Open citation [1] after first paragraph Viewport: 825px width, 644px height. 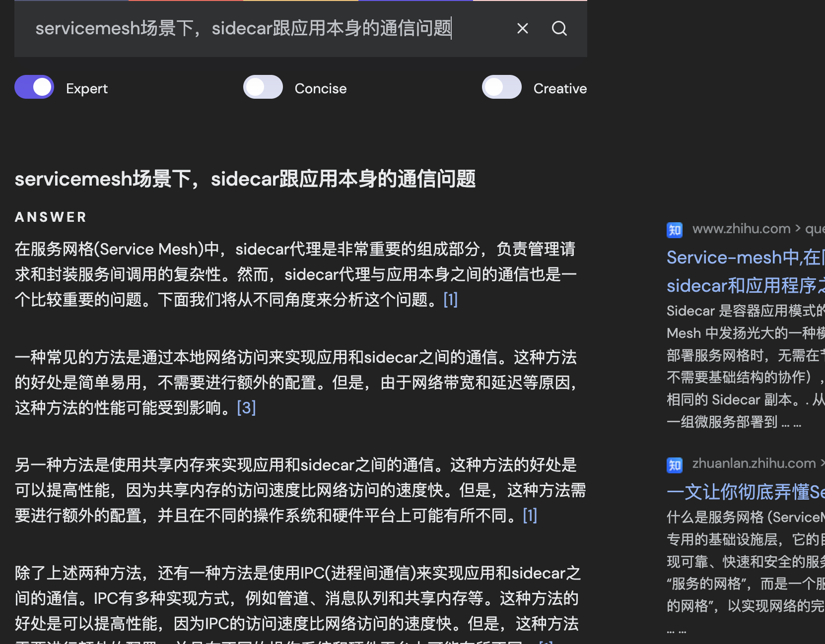pos(450,300)
